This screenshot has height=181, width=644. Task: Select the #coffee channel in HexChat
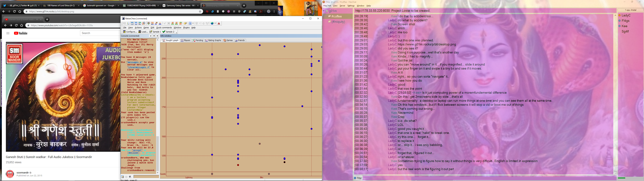click(x=336, y=16)
